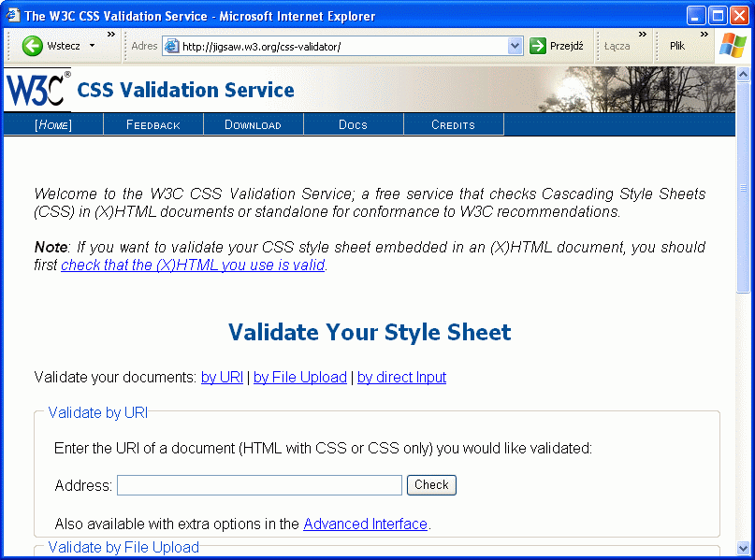
Task: Follow the by direct Input link
Action: click(401, 377)
